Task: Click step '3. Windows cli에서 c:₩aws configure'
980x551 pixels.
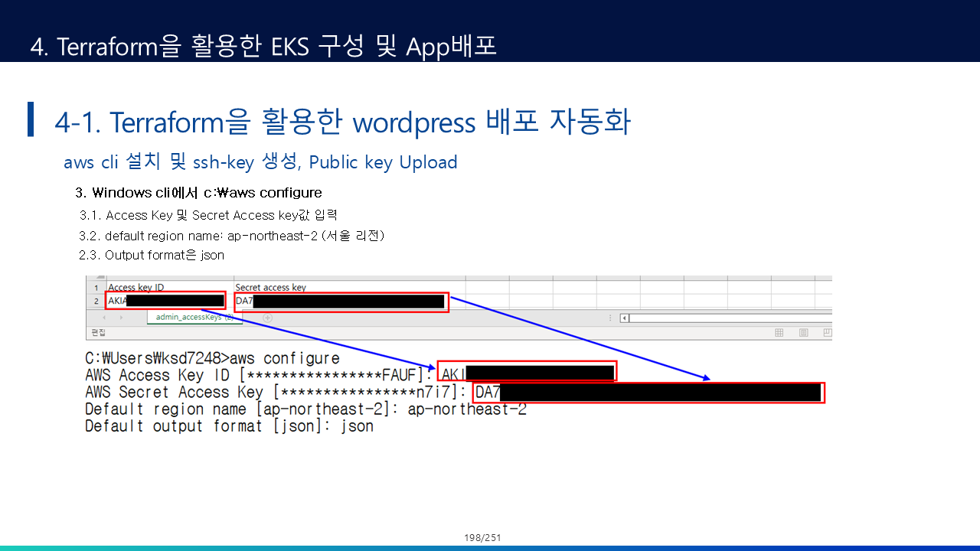Action: pyautogui.click(x=199, y=193)
